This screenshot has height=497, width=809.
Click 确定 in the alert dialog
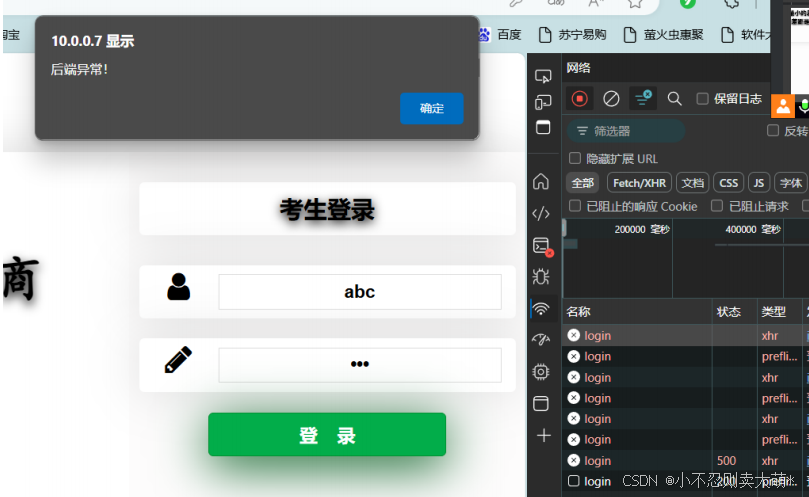(x=432, y=108)
